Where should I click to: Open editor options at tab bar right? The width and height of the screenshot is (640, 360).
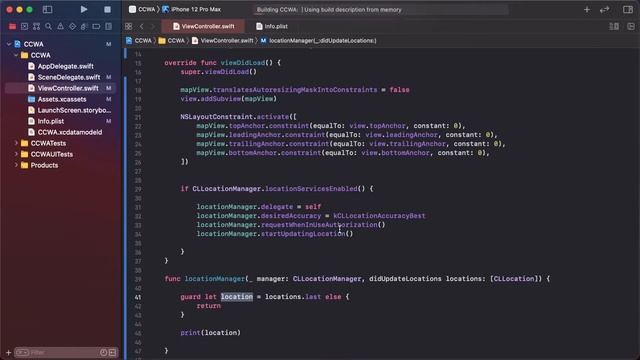pyautogui.click(x=614, y=27)
